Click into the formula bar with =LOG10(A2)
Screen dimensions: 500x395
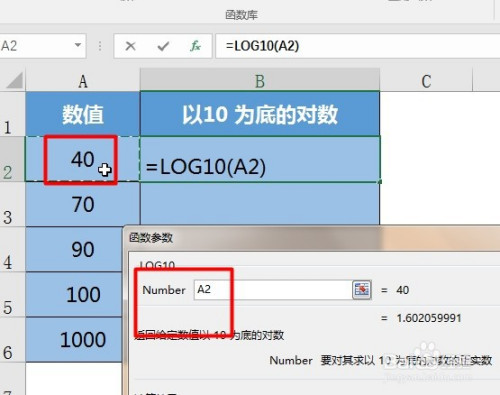358,46
